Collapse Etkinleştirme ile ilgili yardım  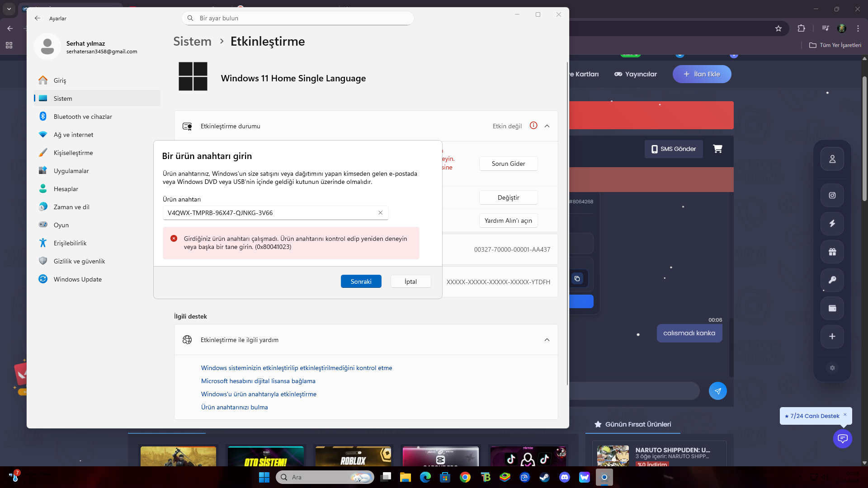click(x=547, y=340)
